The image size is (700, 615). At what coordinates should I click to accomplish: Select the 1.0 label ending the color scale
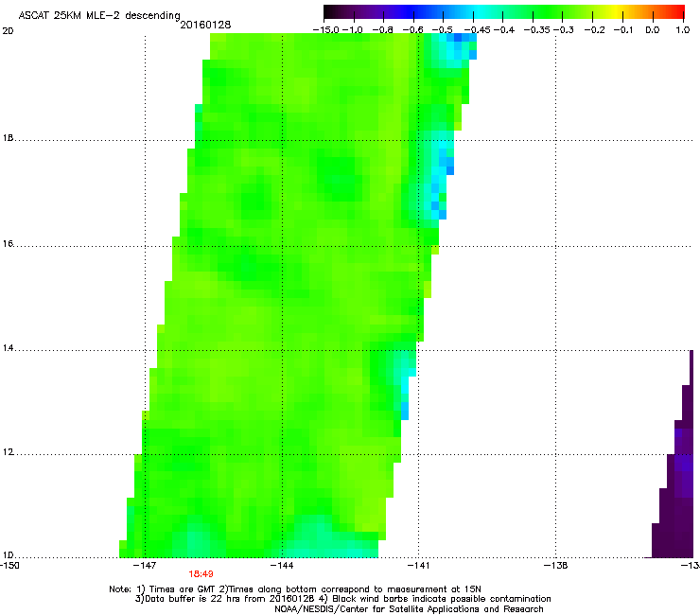tap(683, 30)
